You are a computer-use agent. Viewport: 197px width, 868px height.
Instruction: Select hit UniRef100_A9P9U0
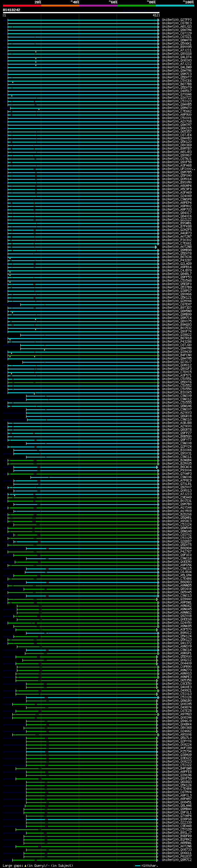click(177, 115)
